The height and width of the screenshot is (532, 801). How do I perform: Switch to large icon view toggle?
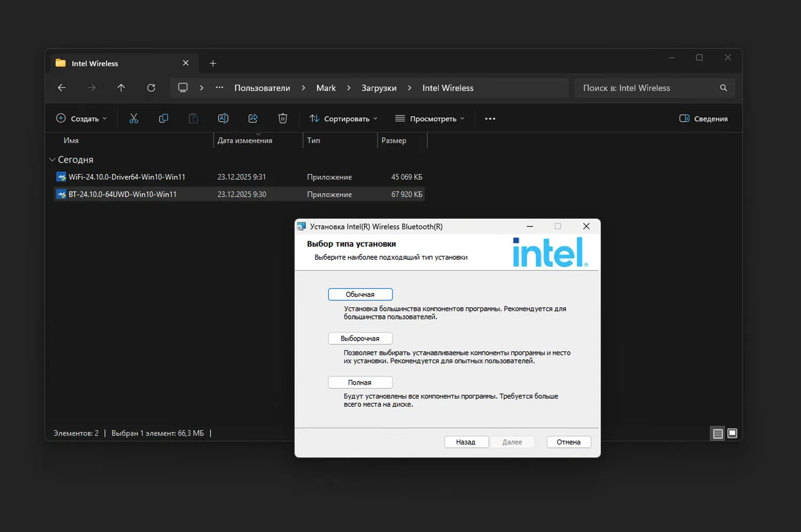732,433
